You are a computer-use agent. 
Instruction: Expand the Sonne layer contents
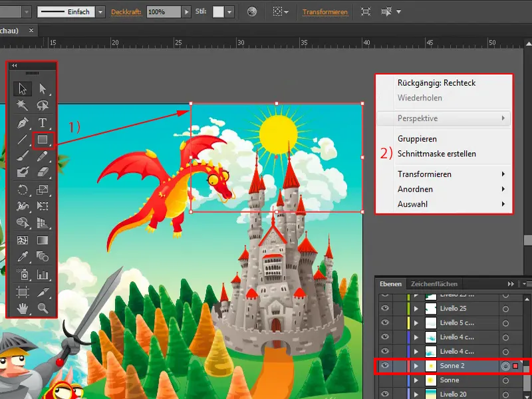coord(416,380)
